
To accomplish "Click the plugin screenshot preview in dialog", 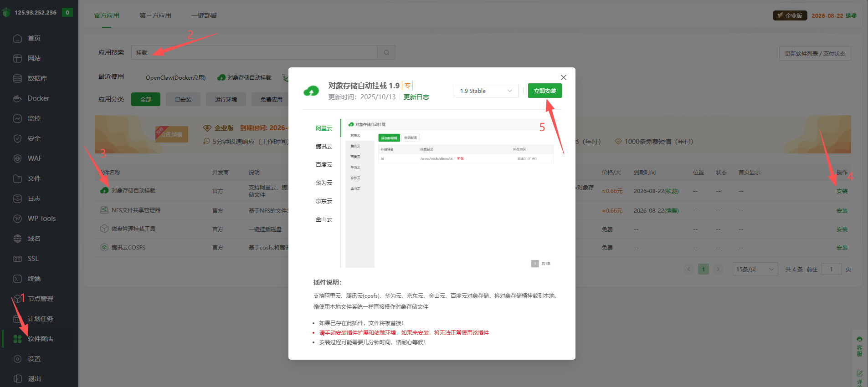I will coord(450,193).
